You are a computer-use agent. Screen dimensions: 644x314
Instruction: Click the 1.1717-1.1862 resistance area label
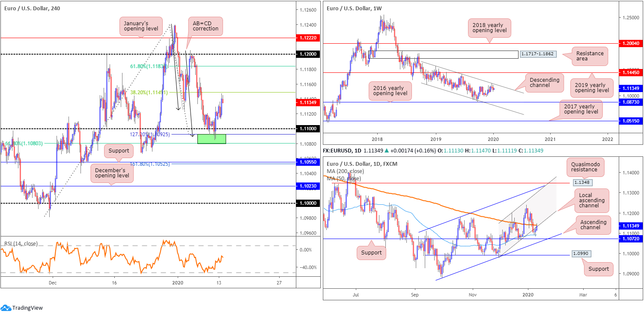(537, 54)
